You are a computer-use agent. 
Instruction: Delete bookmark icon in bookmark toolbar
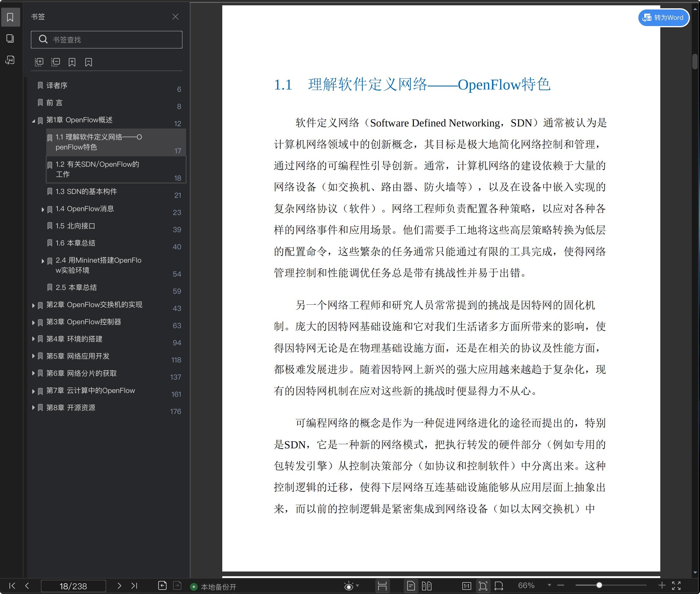pyautogui.click(x=89, y=62)
